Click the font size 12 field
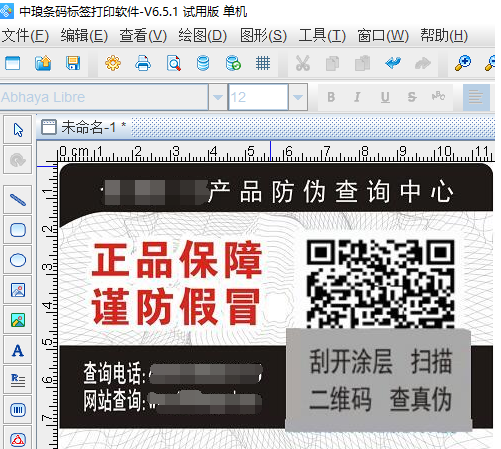Image resolution: width=501 pixels, height=449 pixels. 258,97
